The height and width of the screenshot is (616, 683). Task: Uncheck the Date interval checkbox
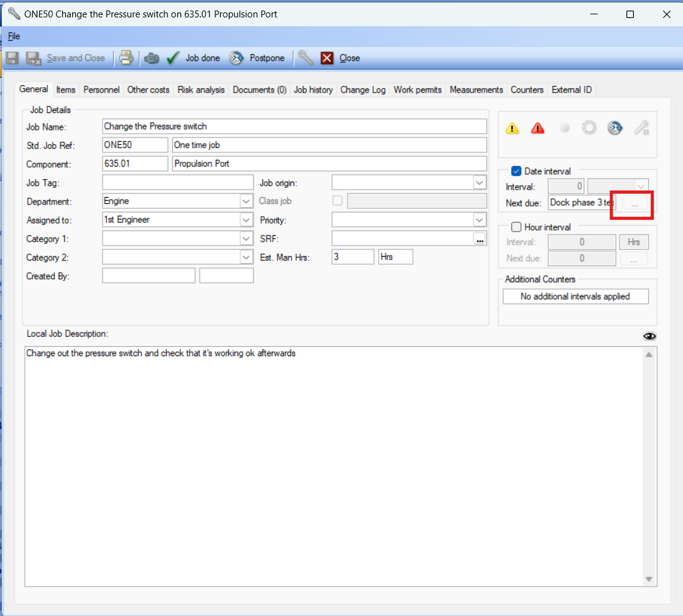point(516,172)
